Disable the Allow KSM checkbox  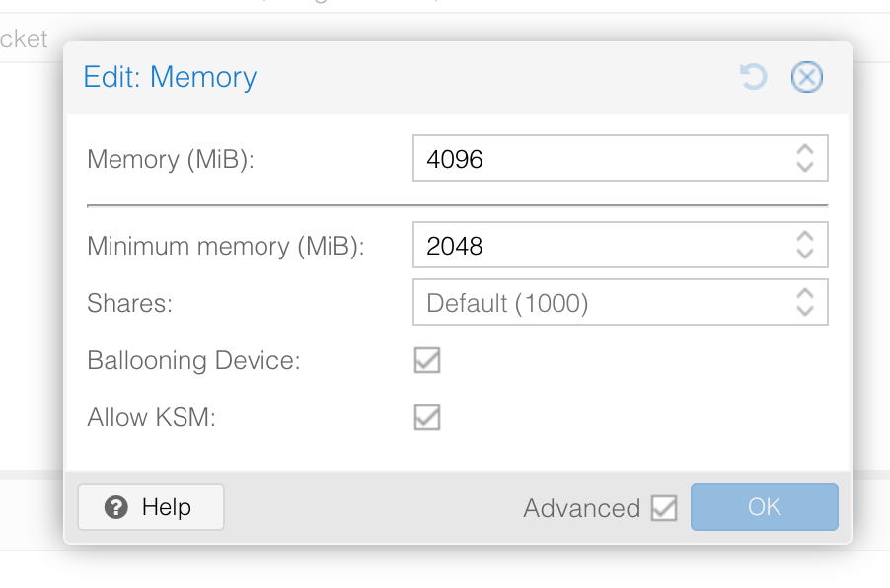(426, 417)
